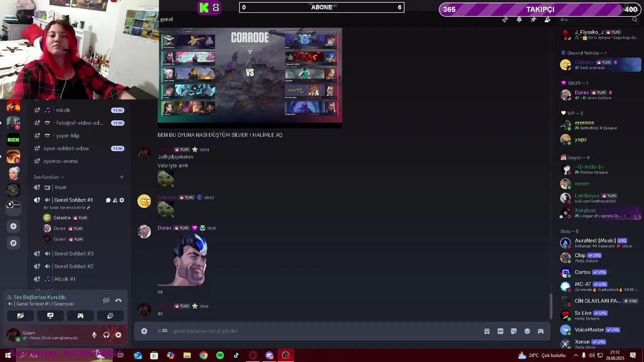Image resolution: width=644 pixels, height=362 pixels.
Task: Toggle camera in voice panel
Action: pos(20,316)
